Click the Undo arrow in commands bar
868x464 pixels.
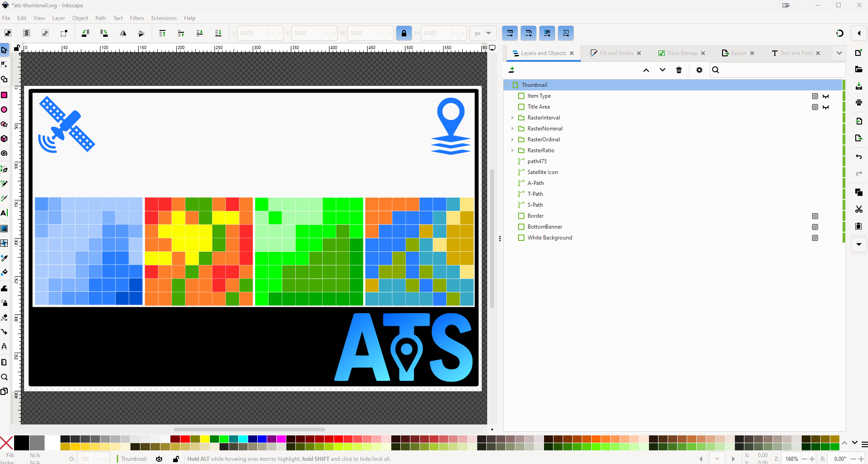coord(859,157)
